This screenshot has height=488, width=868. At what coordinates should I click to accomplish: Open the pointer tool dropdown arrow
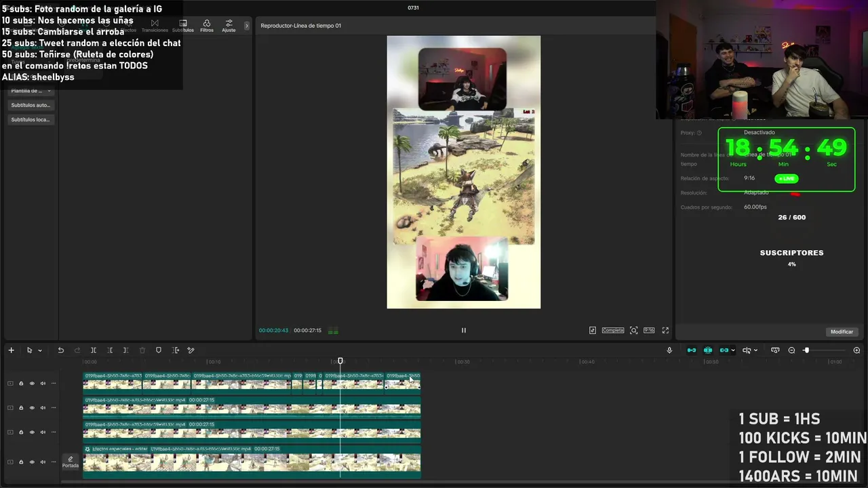pos(40,350)
